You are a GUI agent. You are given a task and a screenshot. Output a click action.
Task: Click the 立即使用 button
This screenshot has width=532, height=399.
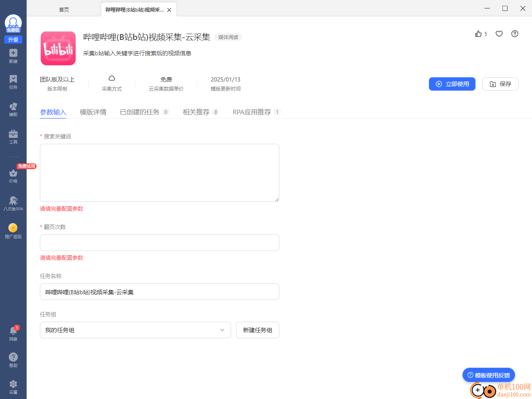(452, 84)
